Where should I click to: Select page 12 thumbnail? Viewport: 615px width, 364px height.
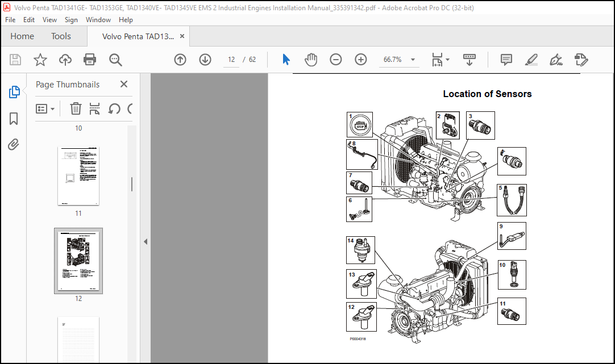[78, 261]
